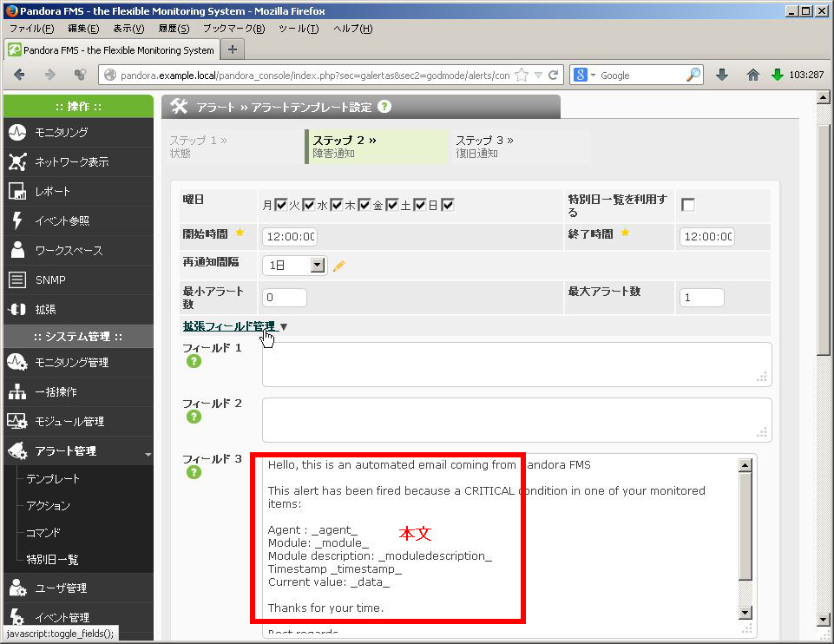Open the search engine selector dropdown
This screenshot has height=644, width=834.
point(585,75)
